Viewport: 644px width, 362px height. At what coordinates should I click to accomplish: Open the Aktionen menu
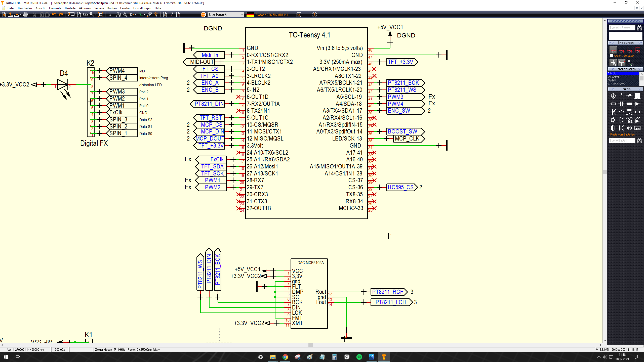click(85, 8)
